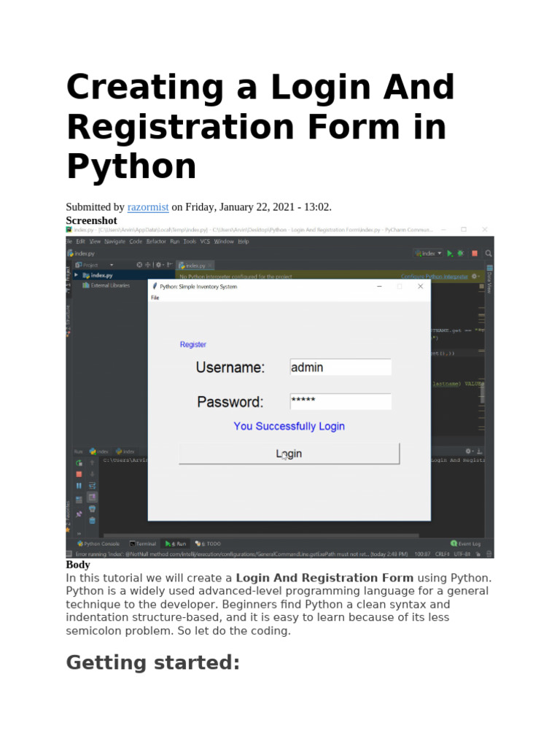Screen dimensions: 560x747
Task: Click the Error running 'index' status message
Action: (x=241, y=554)
